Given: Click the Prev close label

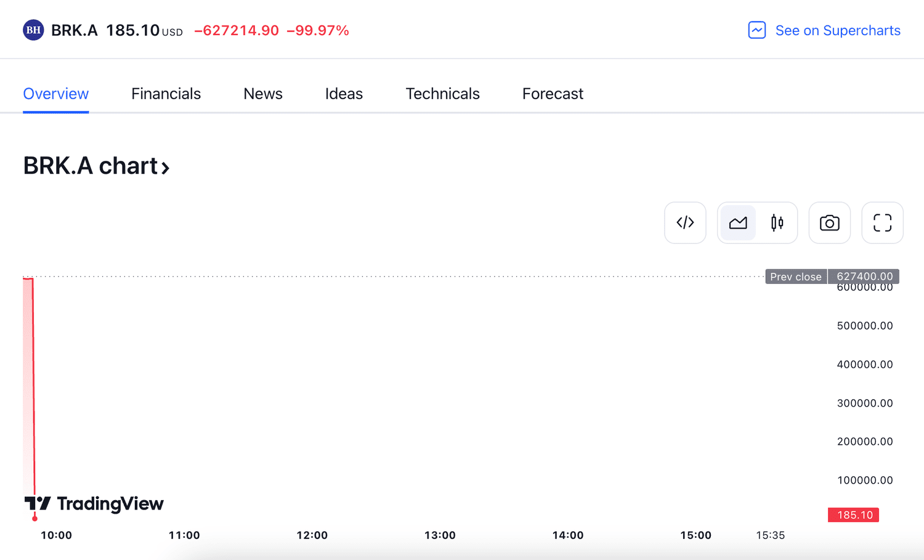Looking at the screenshot, I should pos(796,277).
